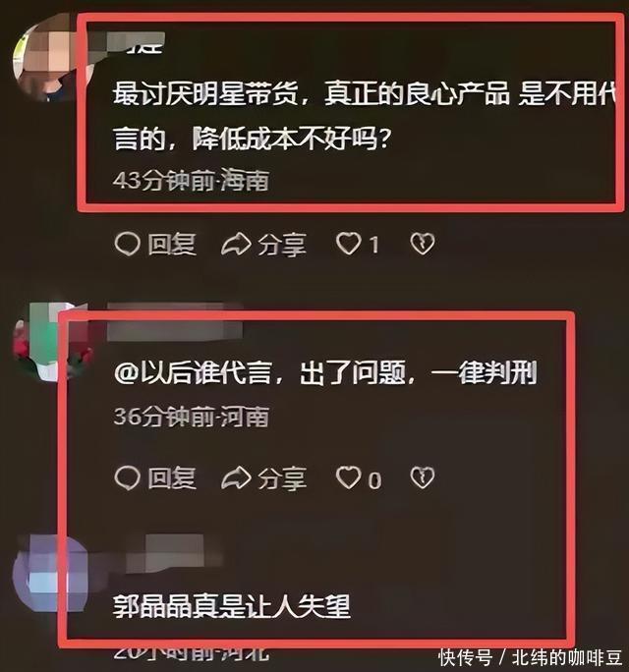Click reply bubble icon under Henan comment
Image resolution: width=629 pixels, height=672 pixels.
(x=128, y=477)
